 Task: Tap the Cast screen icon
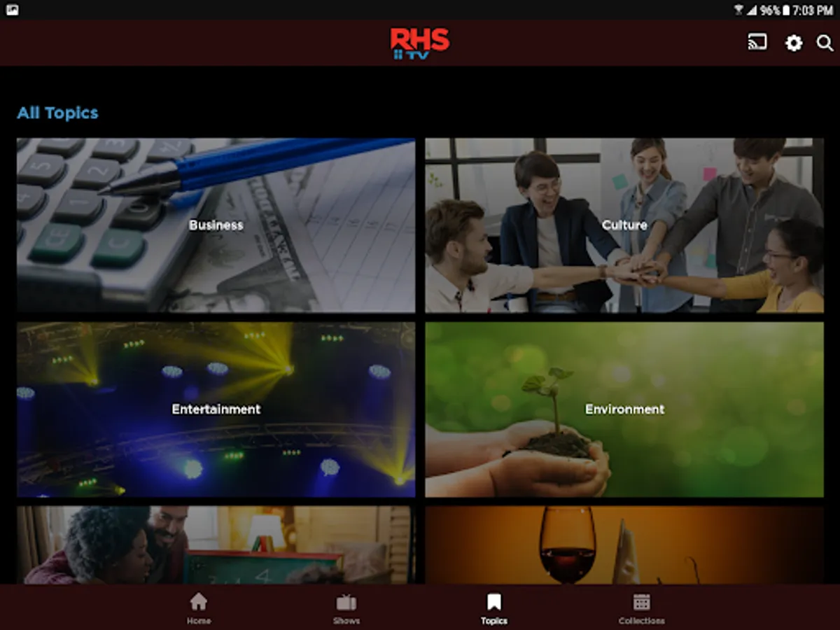point(757,43)
